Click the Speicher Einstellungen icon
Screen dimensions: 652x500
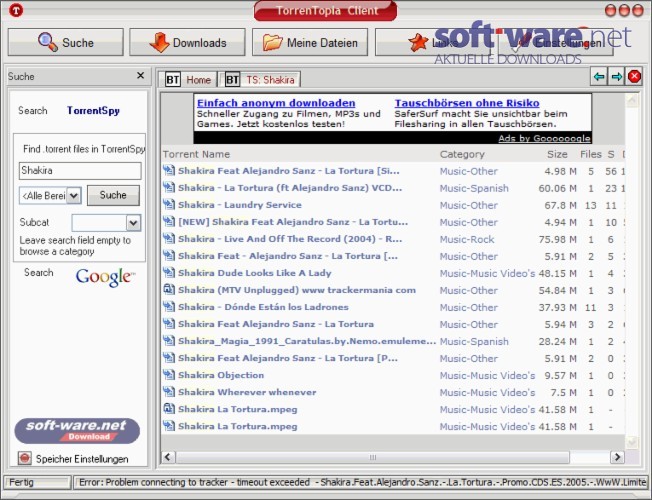25,458
